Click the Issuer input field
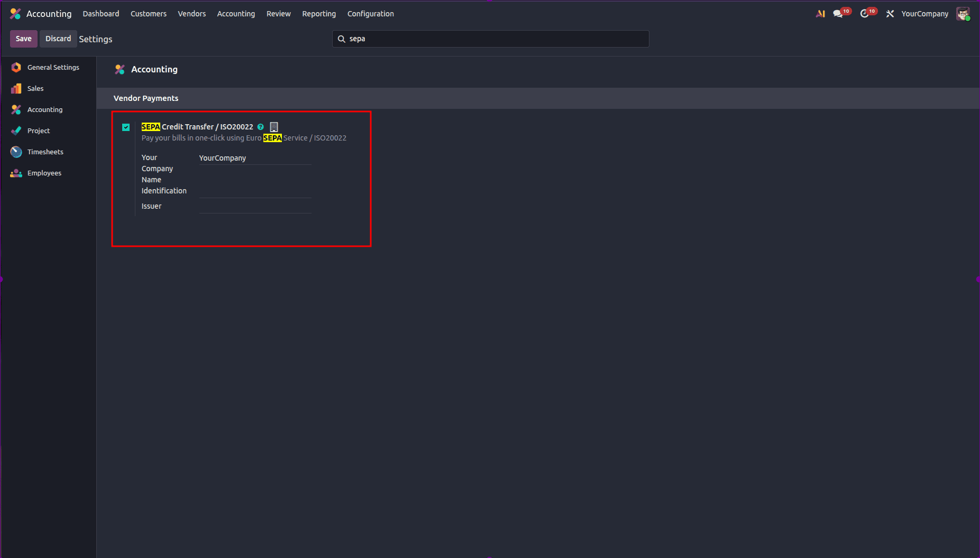 tap(255, 207)
